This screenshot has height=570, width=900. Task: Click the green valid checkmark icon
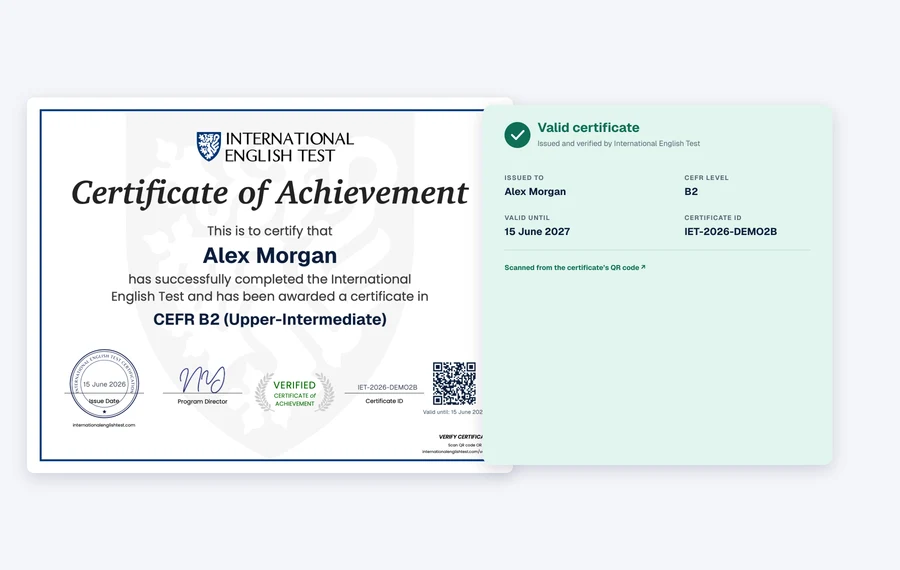point(517,135)
